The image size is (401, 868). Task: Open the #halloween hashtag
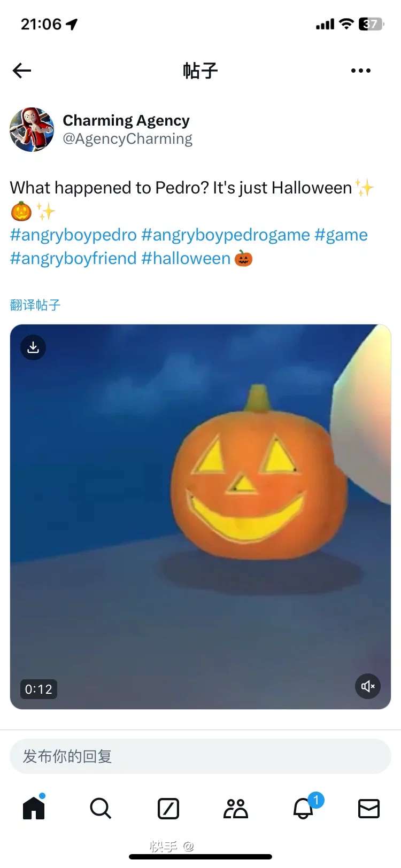click(x=186, y=258)
